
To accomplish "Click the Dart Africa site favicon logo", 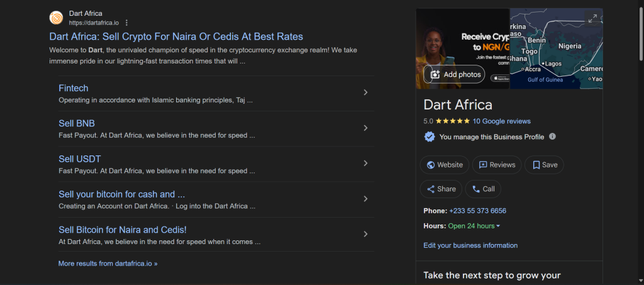I will pos(56,18).
